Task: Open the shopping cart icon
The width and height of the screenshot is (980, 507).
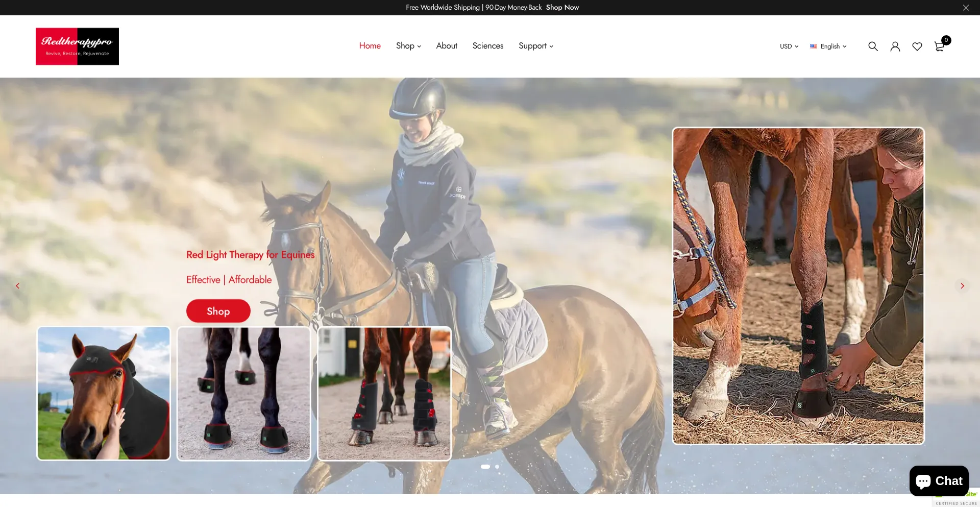Action: pos(939,46)
